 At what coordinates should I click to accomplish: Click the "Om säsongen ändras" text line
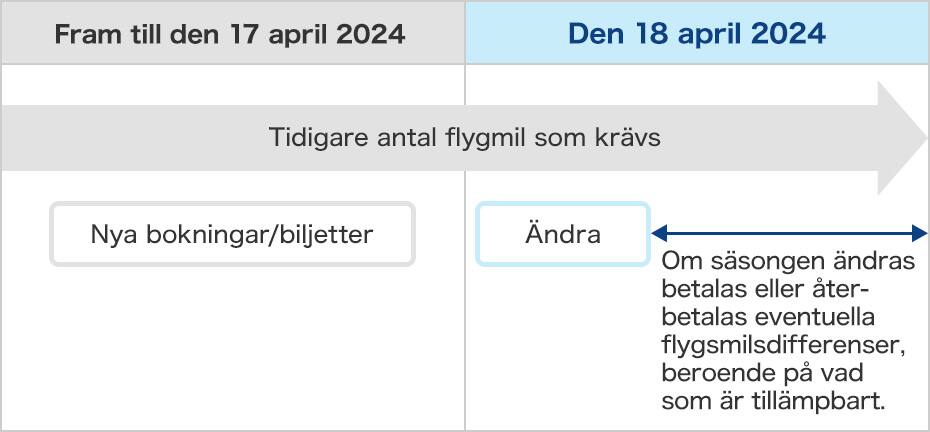point(788,263)
